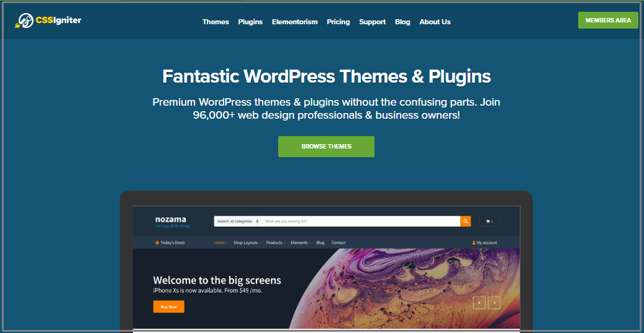Open My account user link

click(x=484, y=242)
